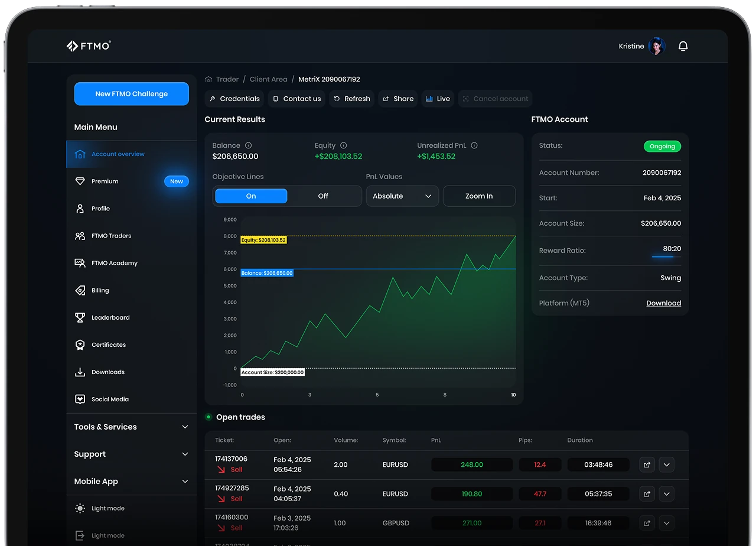Open external link icon for ticket 174137006

[647, 464]
